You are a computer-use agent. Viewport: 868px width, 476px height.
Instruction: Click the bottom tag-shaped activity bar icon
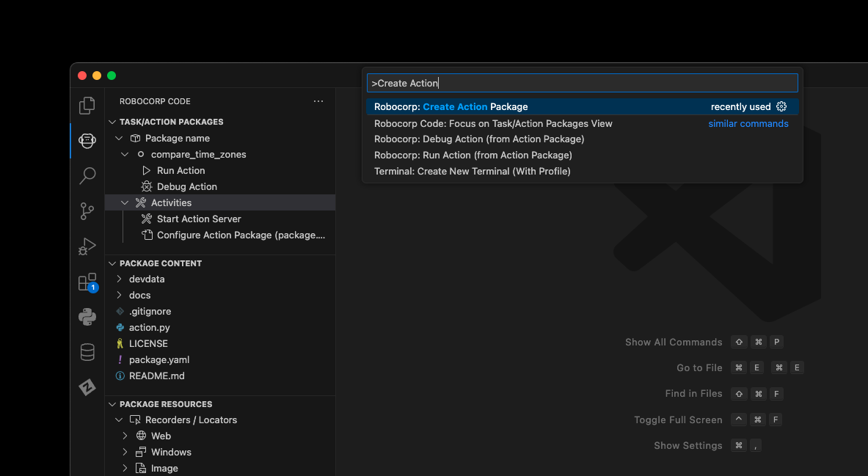tap(87, 387)
